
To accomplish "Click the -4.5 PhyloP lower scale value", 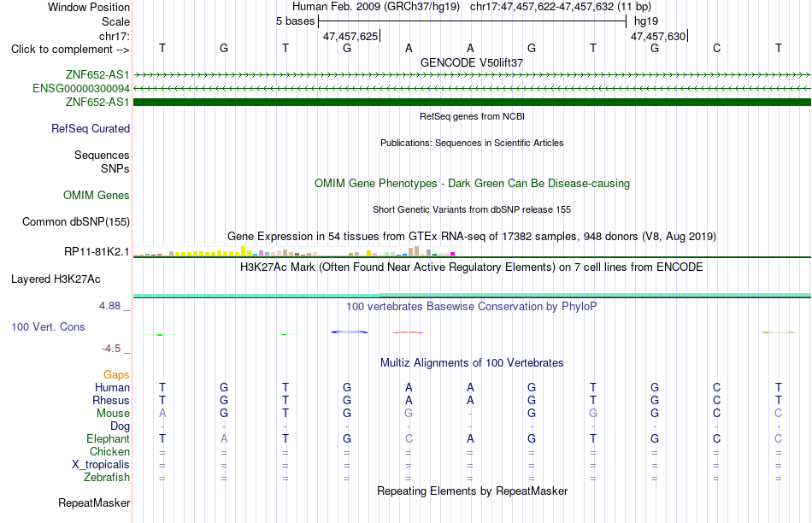I will click(x=111, y=349).
